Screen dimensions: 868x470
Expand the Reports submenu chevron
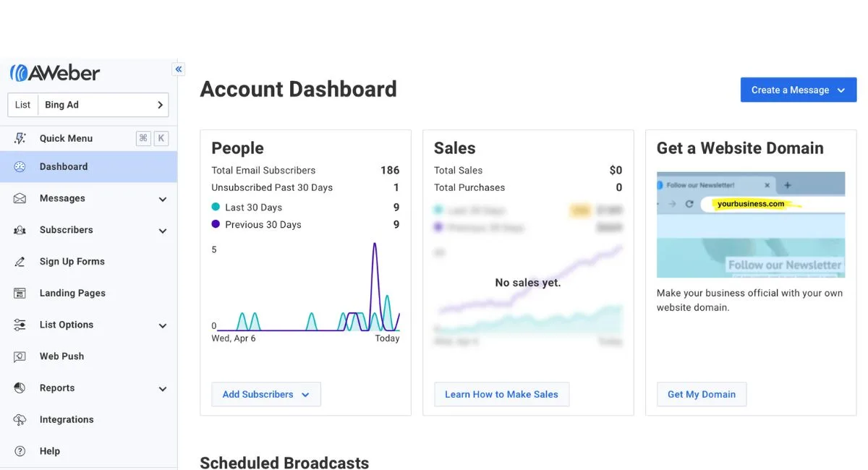(163, 389)
